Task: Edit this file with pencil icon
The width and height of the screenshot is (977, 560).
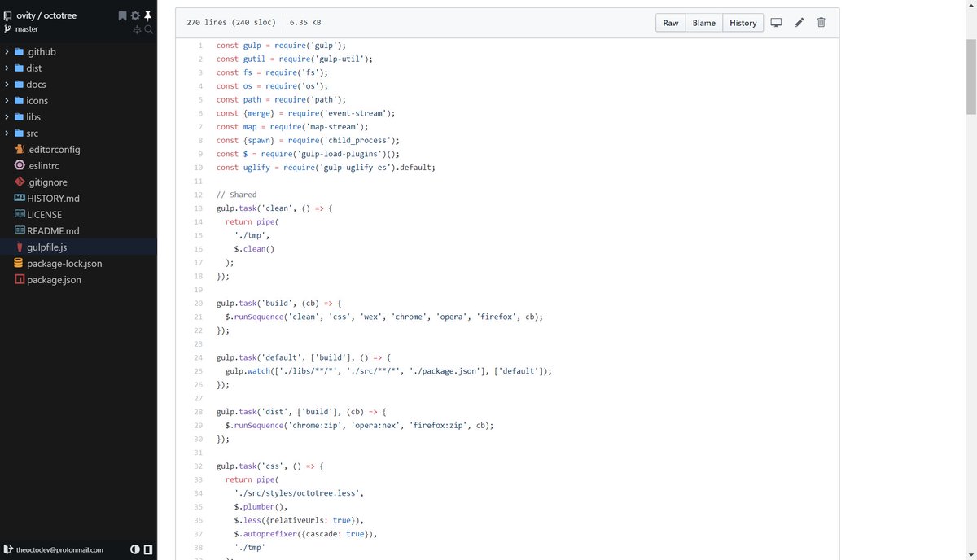Action: [x=799, y=23]
